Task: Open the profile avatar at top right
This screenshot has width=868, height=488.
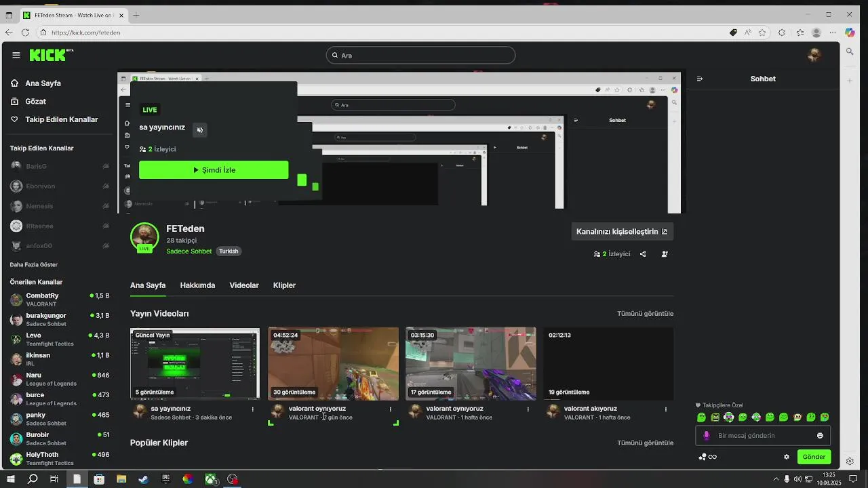Action: 814,55
